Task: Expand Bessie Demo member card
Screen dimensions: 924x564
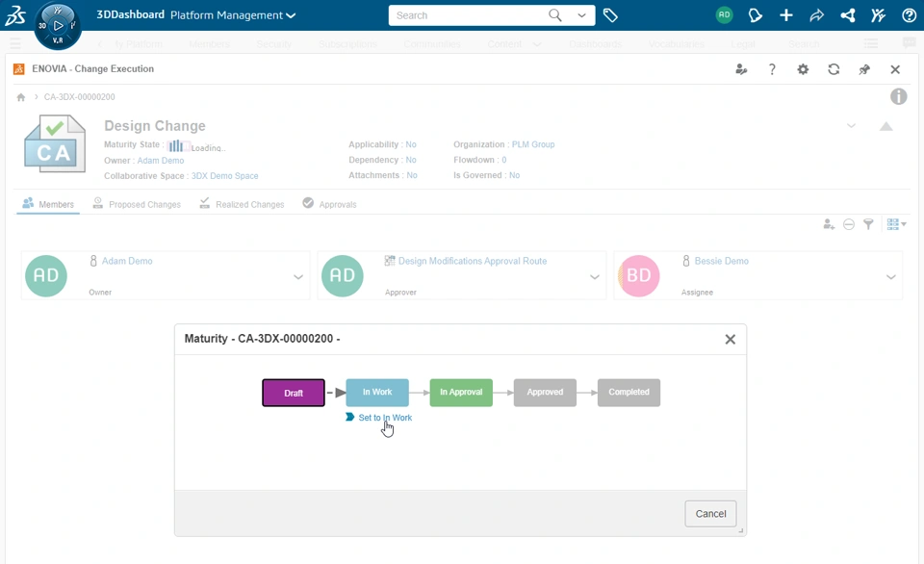Action: [891, 277]
